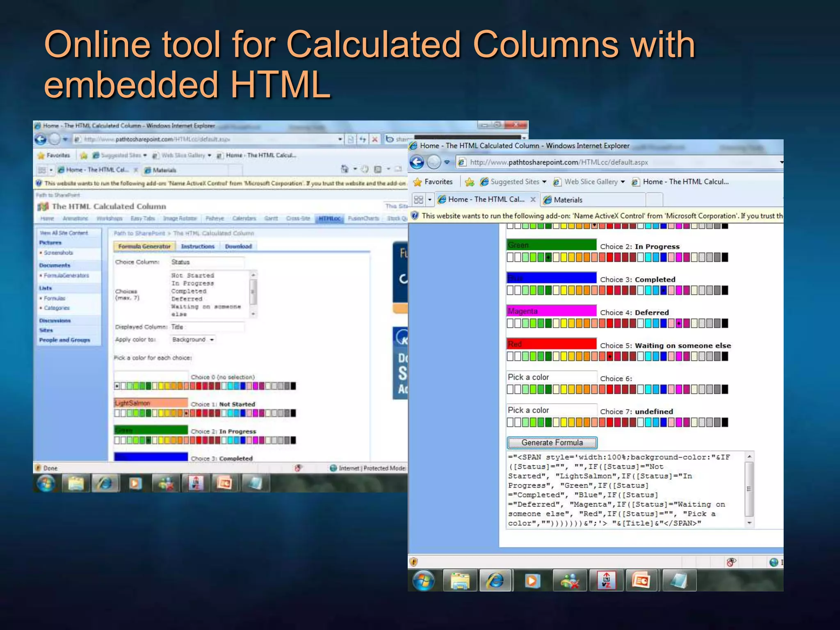The width and height of the screenshot is (840, 630).
Task: Open the Download tab in the left window
Action: pos(238,246)
